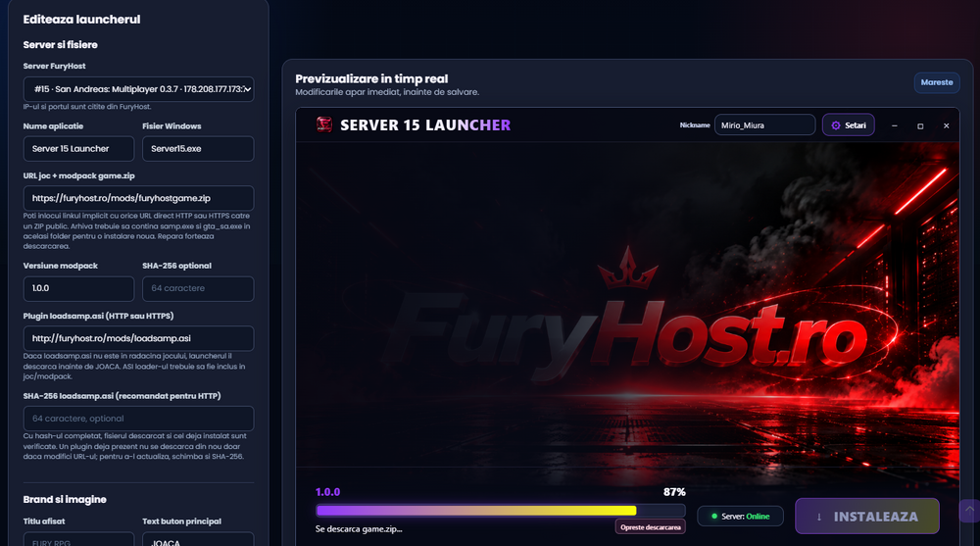Image resolution: width=980 pixels, height=546 pixels.
Task: Click the download progress bar
Action: click(x=501, y=511)
